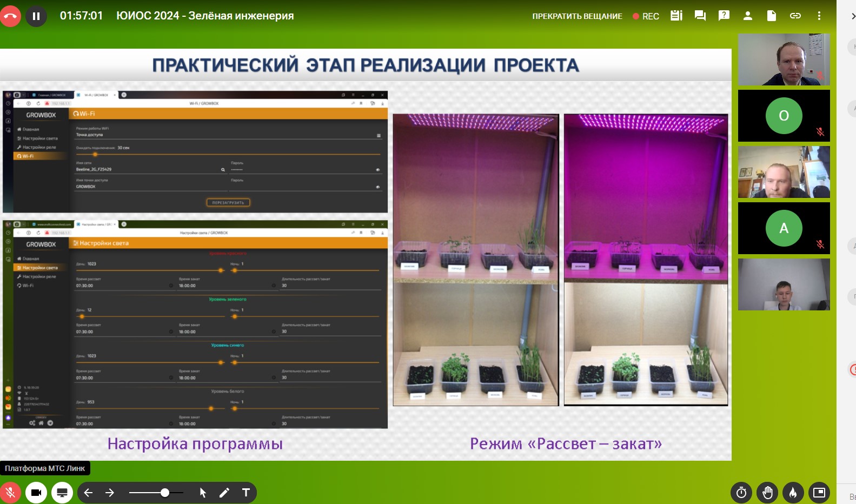Select the video tile of the man by the window
Image resolution: width=856 pixels, height=504 pixels.
784,172
